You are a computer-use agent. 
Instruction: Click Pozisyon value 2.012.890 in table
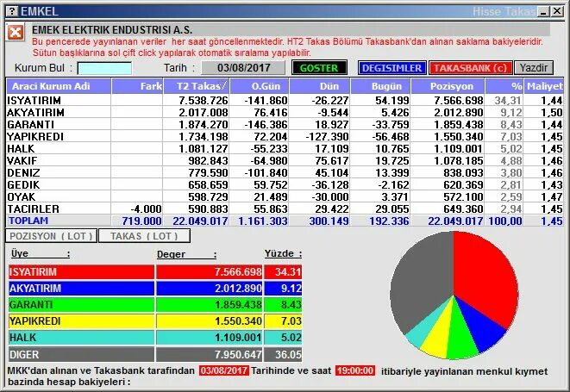(459, 112)
